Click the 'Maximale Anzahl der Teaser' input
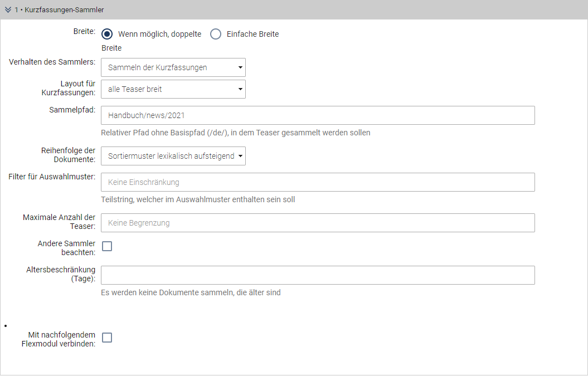This screenshot has height=376, width=588. coord(318,223)
